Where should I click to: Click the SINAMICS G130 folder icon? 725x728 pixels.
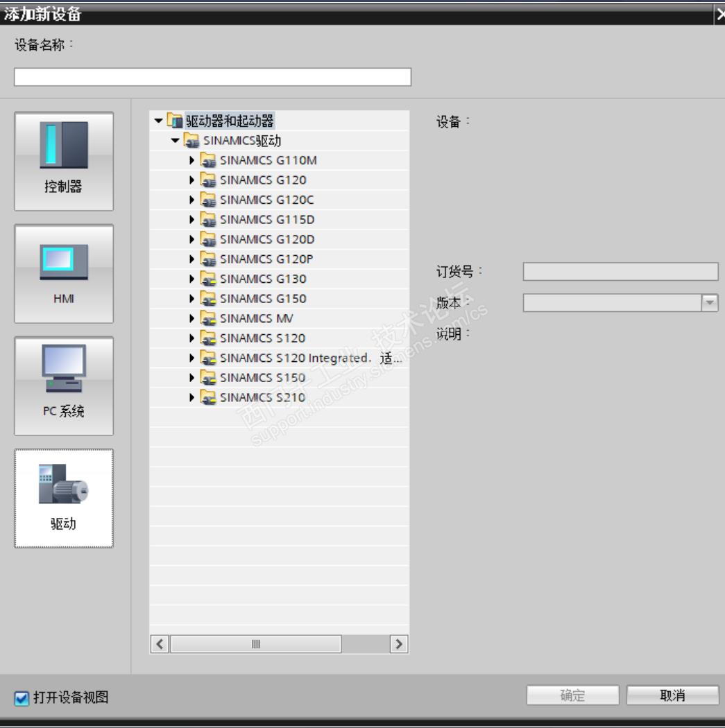208,279
